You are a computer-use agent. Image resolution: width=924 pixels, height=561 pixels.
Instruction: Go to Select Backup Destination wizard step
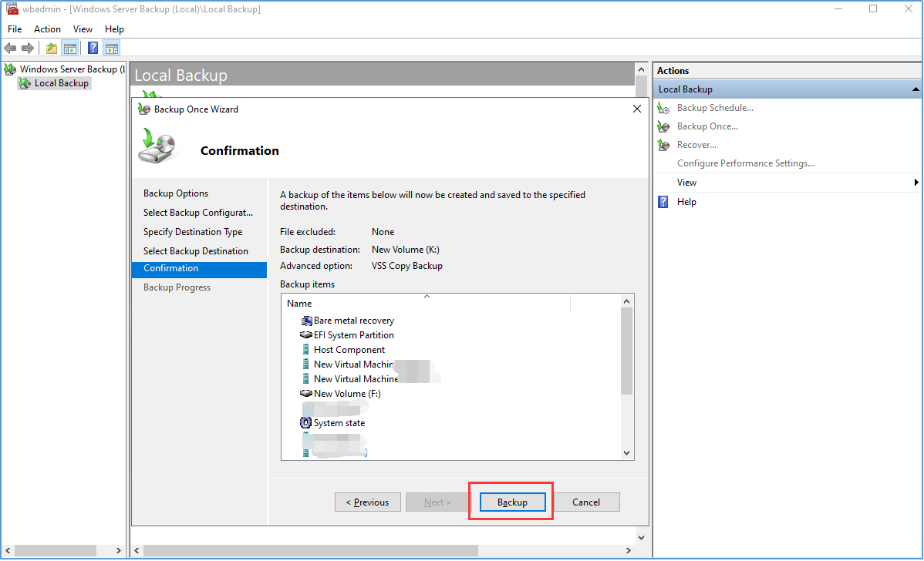click(x=196, y=250)
